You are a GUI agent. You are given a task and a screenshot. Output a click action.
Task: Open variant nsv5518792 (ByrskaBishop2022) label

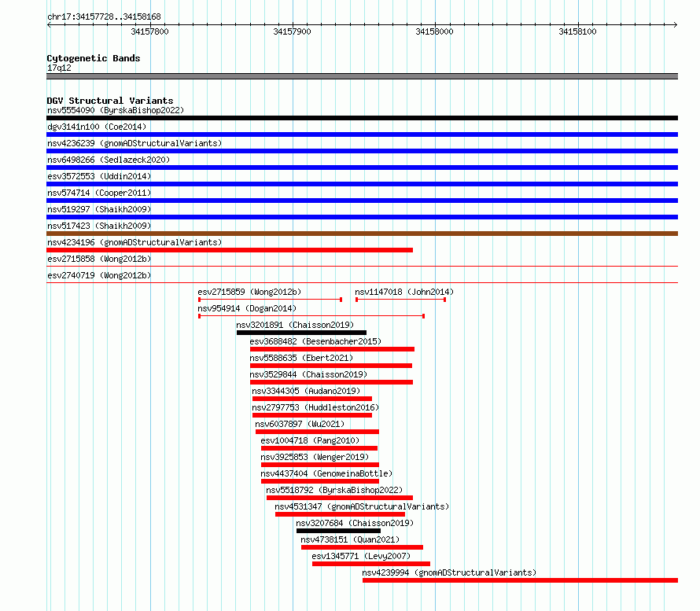click(334, 490)
